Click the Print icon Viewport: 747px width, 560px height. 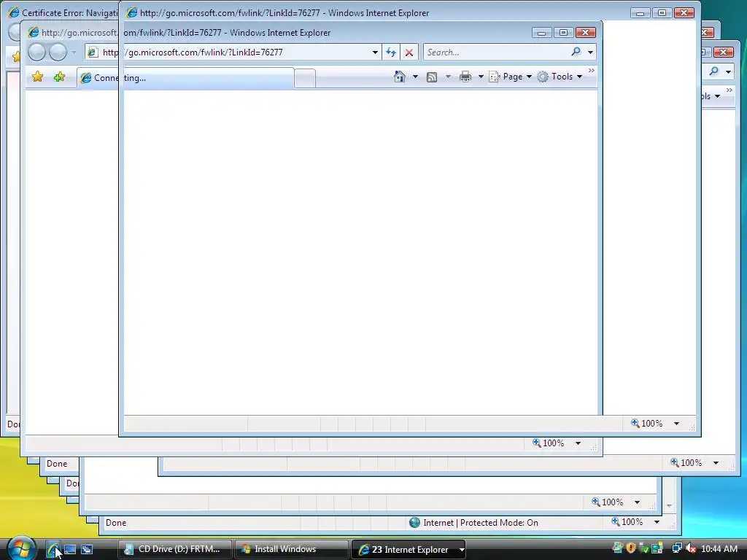[x=465, y=77]
